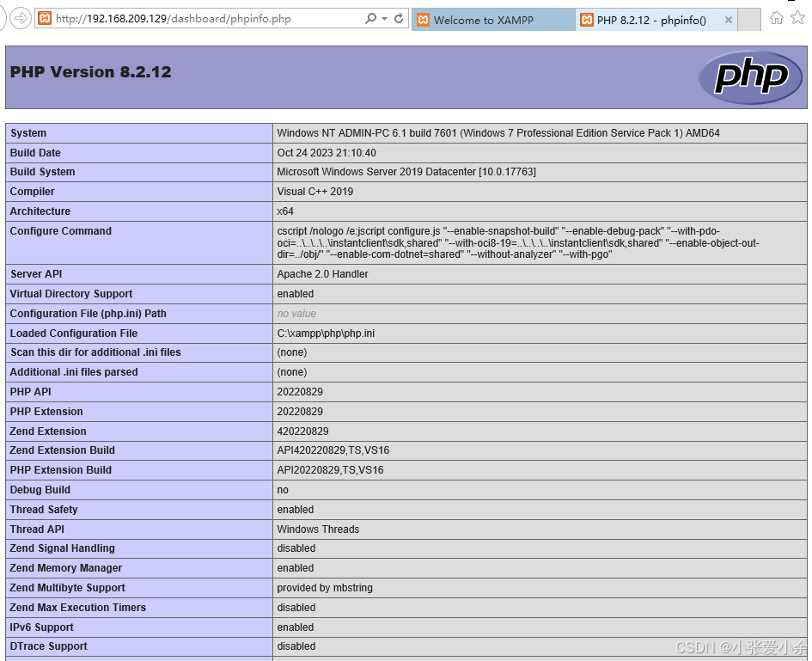812x661 pixels.
Task: Select the System row label
Action: click(x=28, y=133)
